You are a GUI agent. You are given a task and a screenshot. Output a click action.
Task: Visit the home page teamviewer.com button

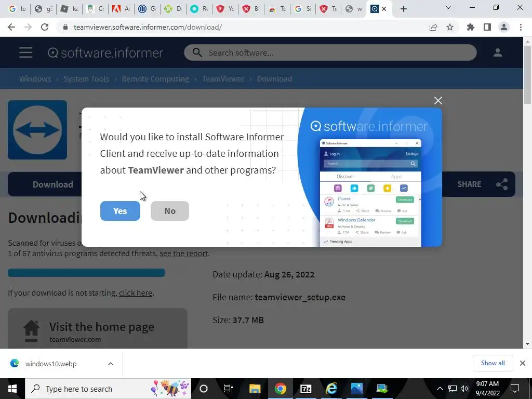tap(98, 328)
